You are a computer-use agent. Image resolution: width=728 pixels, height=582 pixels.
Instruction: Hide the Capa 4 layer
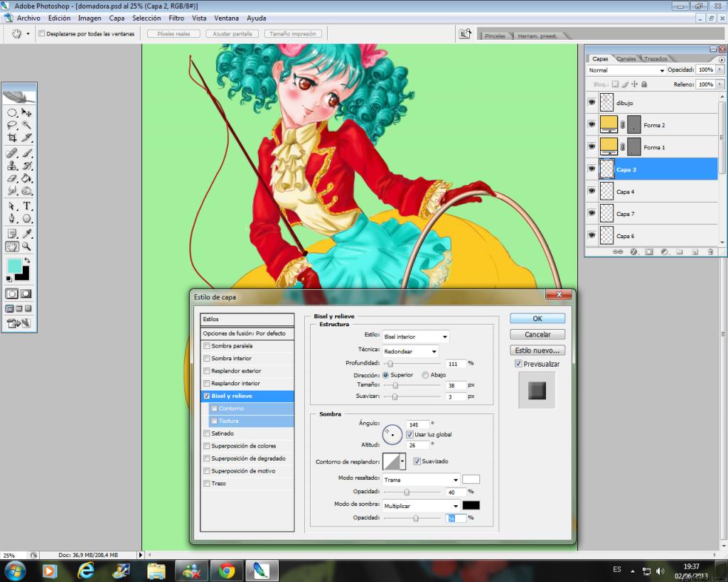pos(591,191)
